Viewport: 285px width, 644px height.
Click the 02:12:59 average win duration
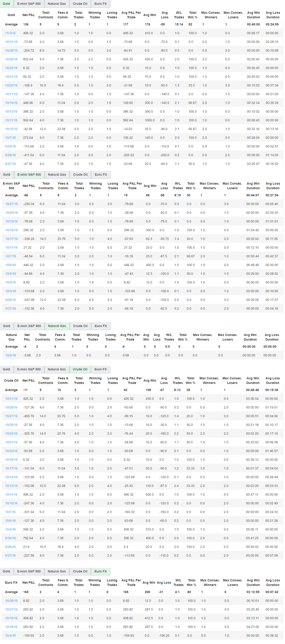coord(253,592)
